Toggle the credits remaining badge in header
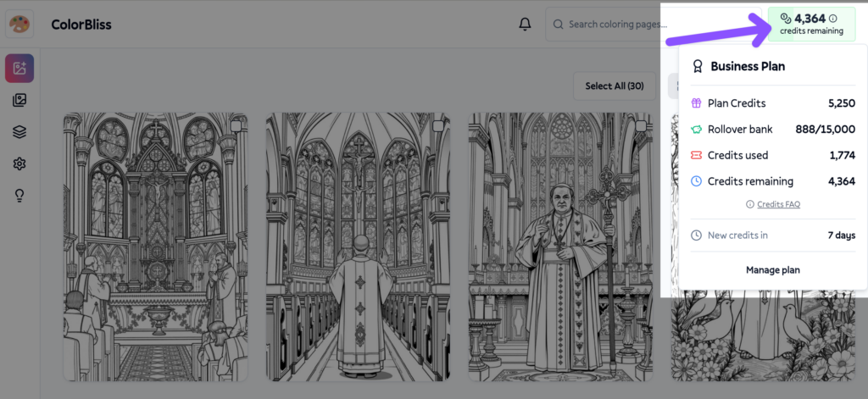This screenshot has height=399, width=868. pyautogui.click(x=811, y=25)
